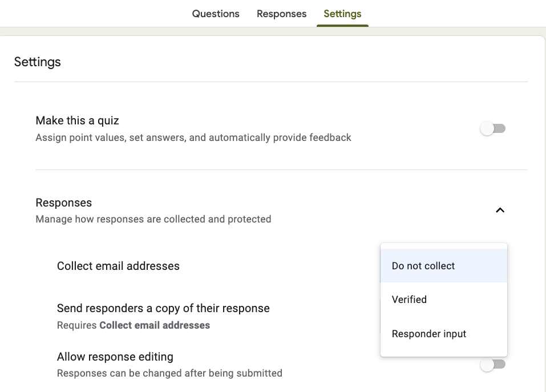Switch to the Questions tab
The width and height of the screenshot is (546, 392).
216,14
